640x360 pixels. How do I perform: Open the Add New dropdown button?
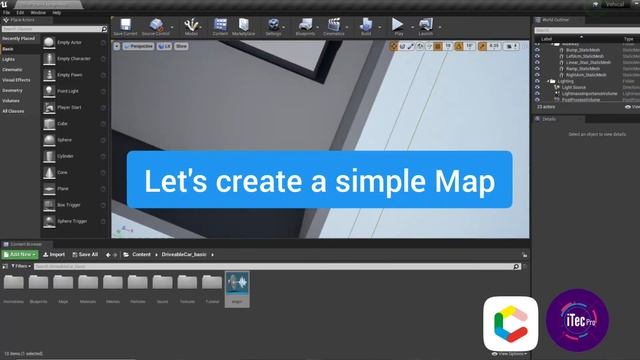click(20, 254)
